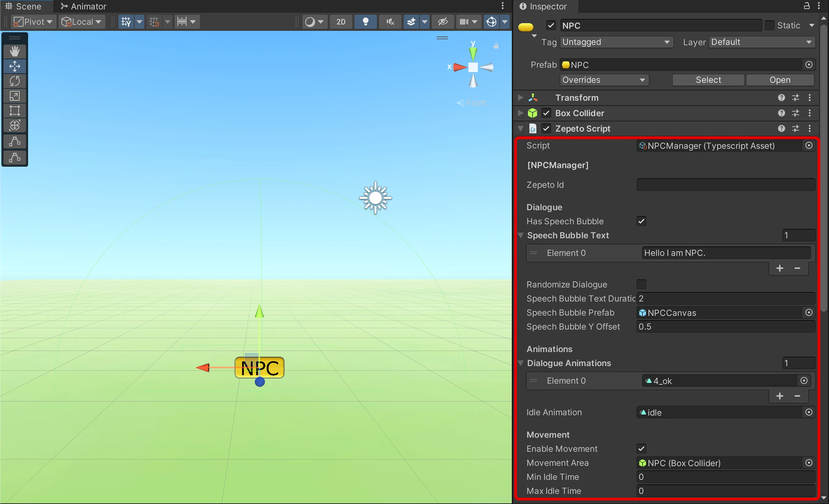Disable the Box Collider component checkbox
This screenshot has width=829, height=504.
[546, 113]
